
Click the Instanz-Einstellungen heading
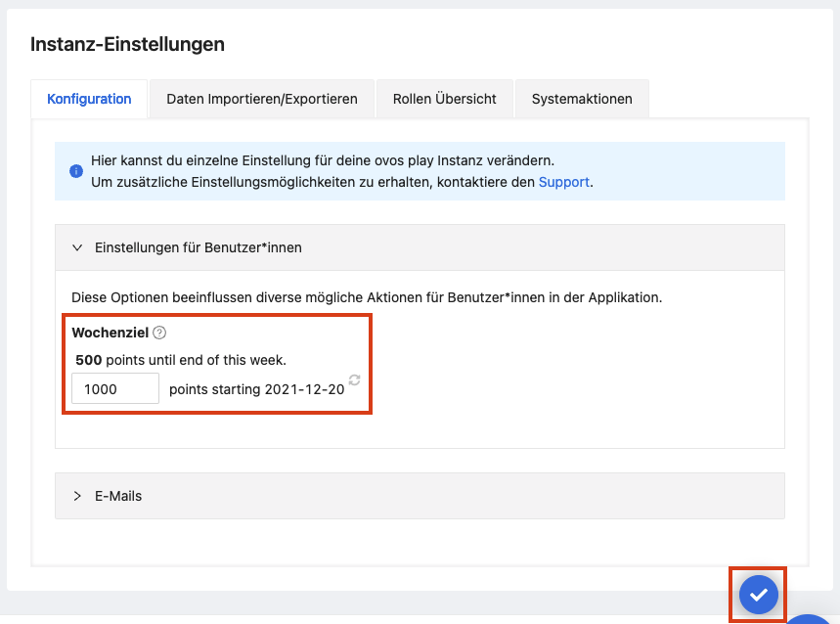click(127, 44)
